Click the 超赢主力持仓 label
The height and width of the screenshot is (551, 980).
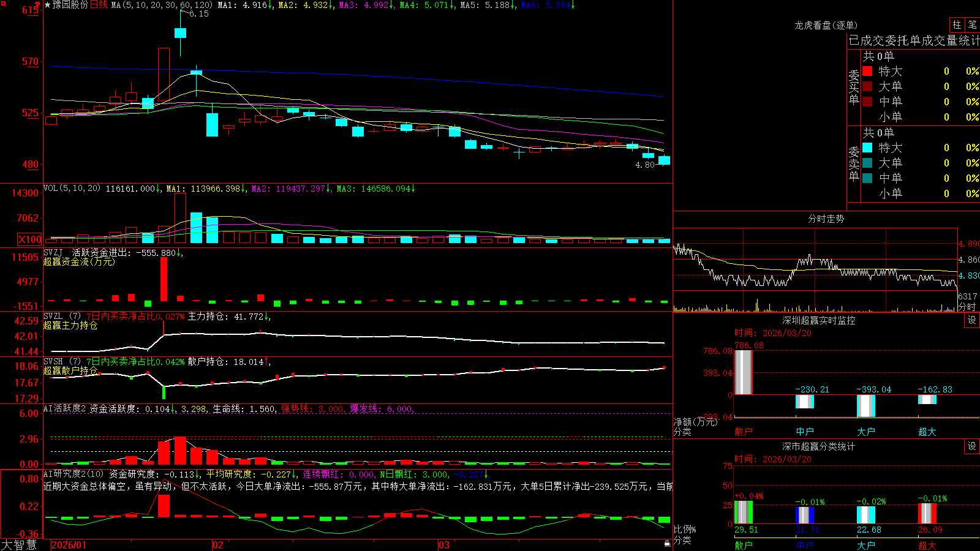point(70,326)
